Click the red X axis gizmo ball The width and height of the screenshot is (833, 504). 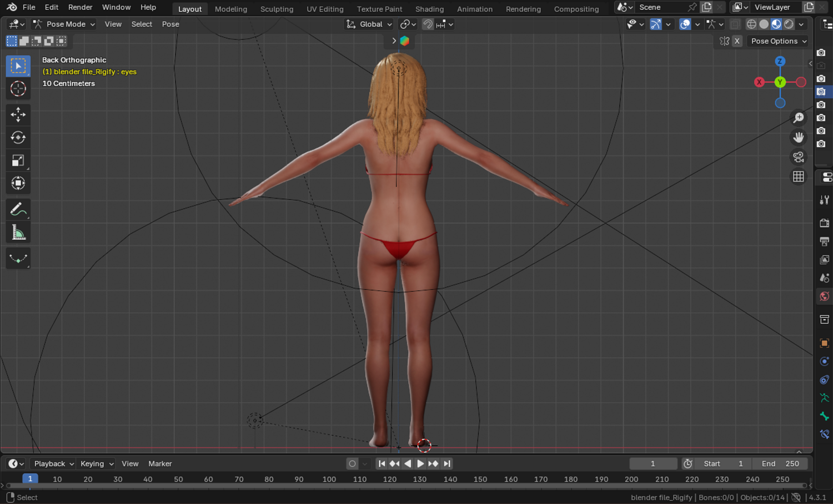[x=759, y=82]
